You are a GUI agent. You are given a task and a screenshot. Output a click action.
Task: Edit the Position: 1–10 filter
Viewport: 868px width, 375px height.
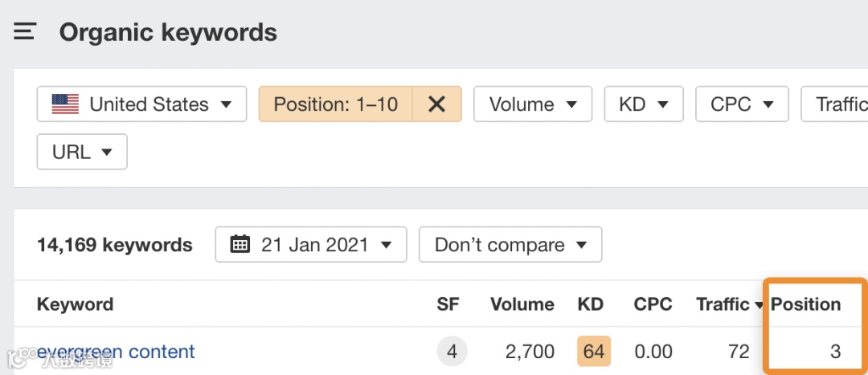pos(335,104)
